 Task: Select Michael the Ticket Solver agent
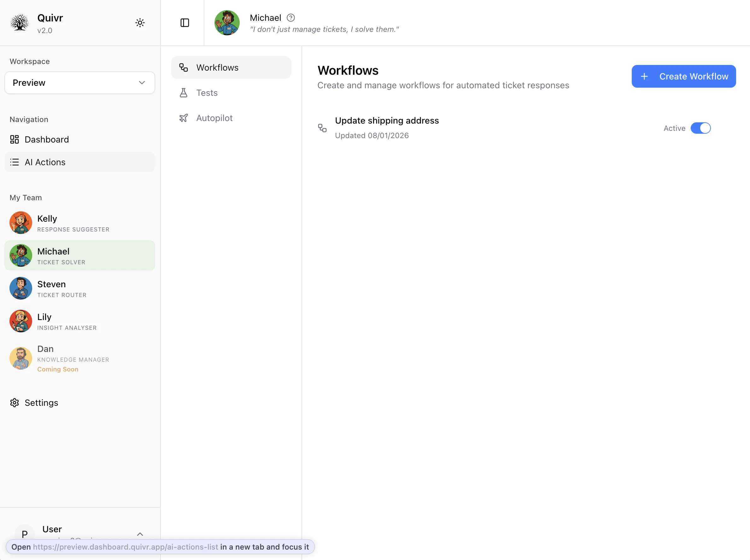click(80, 255)
